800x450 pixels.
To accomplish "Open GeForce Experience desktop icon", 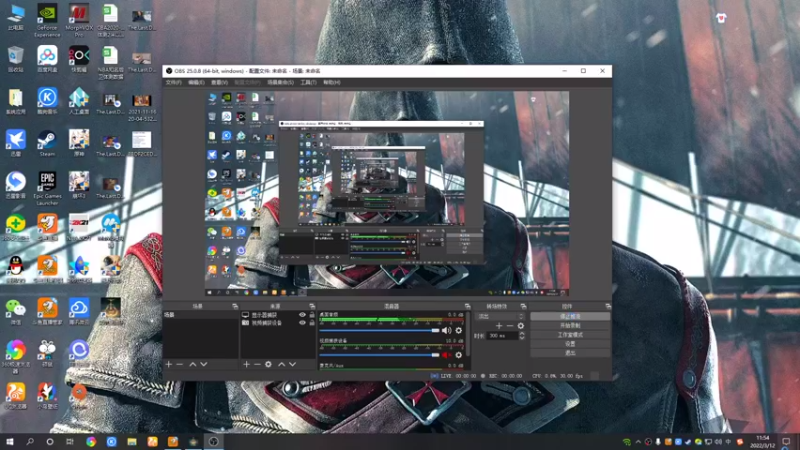I will (47, 20).
